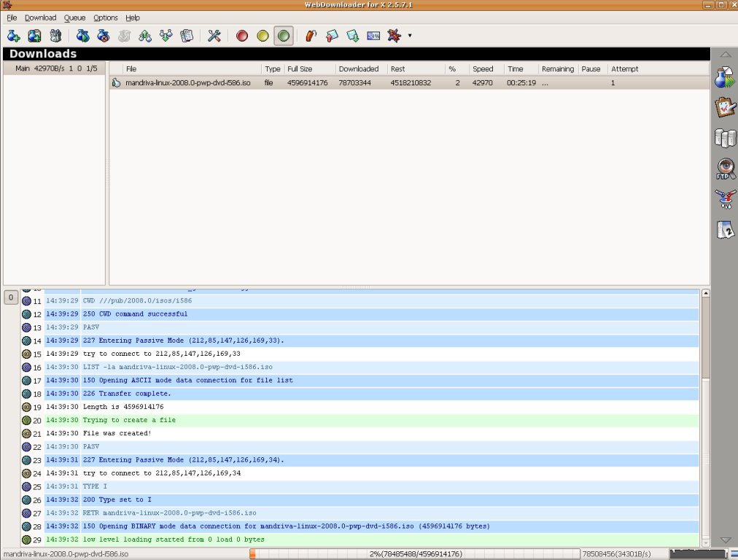Open preferences via wrench and screwdriver icon
This screenshot has height=560, width=738.
coord(214,36)
